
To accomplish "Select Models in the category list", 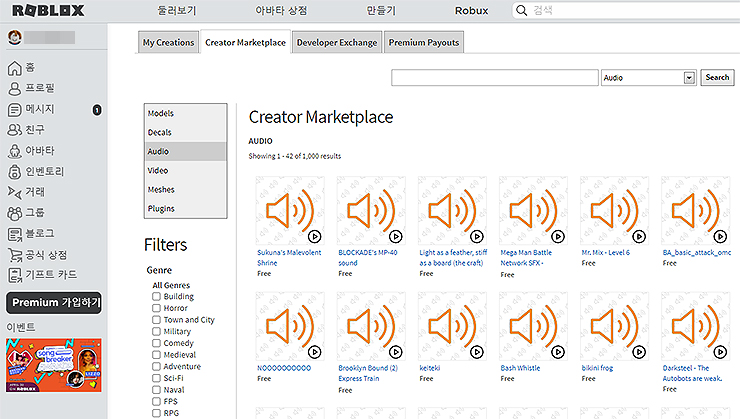I will point(185,113).
